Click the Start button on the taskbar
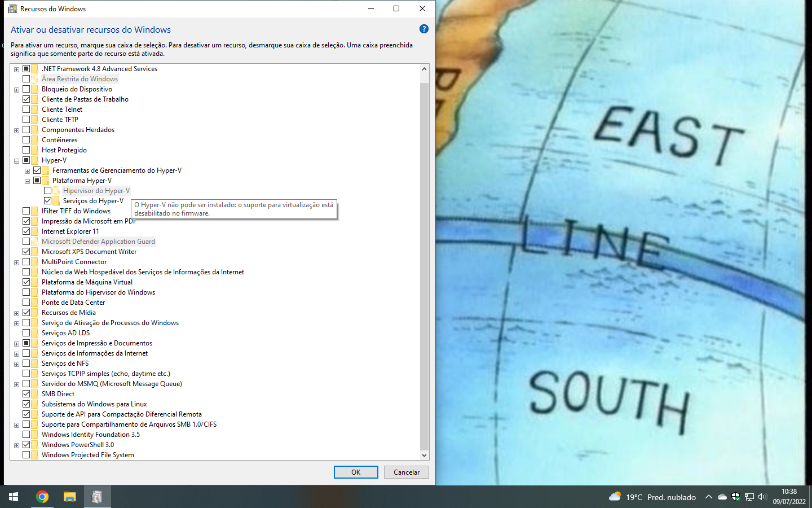Image resolution: width=812 pixels, height=508 pixels. click(14, 497)
